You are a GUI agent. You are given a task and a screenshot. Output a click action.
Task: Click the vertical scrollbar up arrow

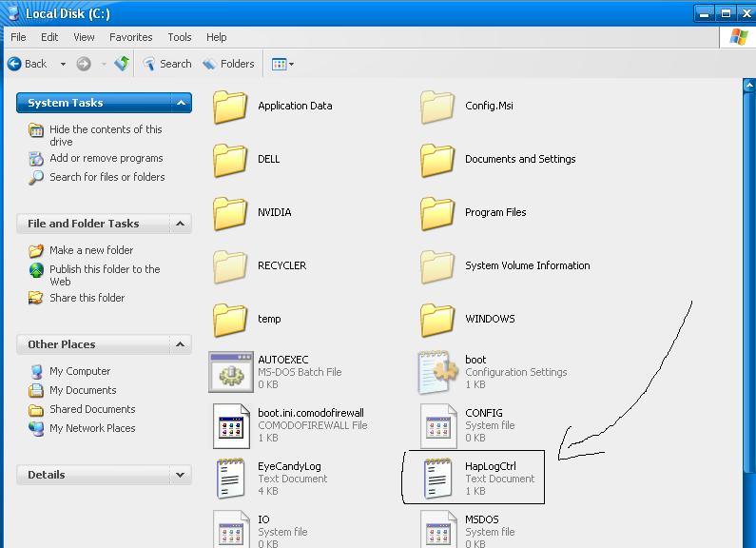(x=749, y=86)
